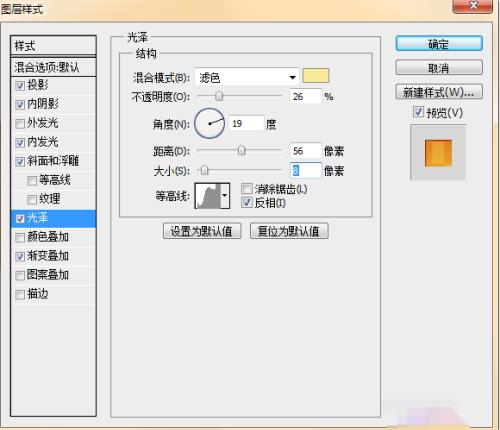Screen dimensions: 500x430
Task: Enable 消除锯齿 anti-alias checkbox
Action: pos(247,189)
